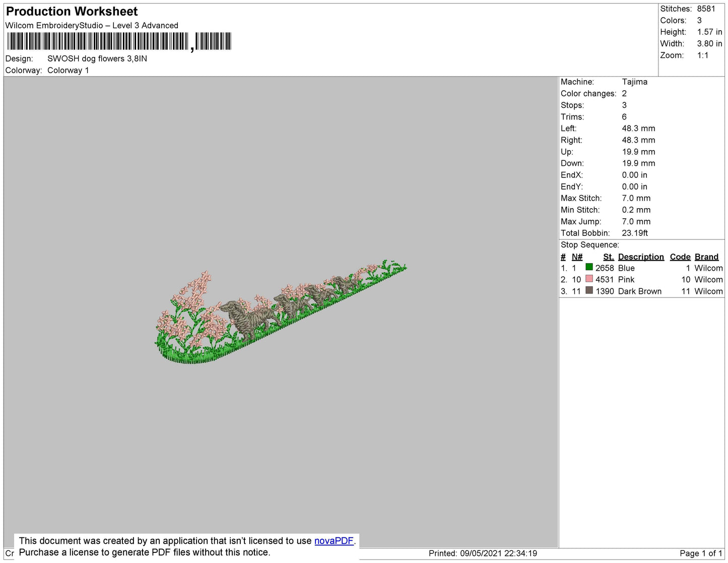Viewport: 728px width, 563px height.
Task: Click the 'Production Worksheet' title
Action: pyautogui.click(x=72, y=12)
